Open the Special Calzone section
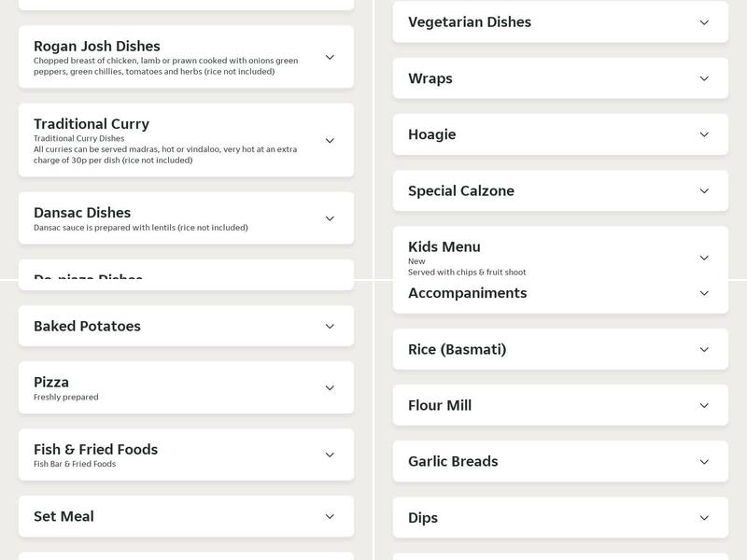Image resolution: width=747 pixels, height=560 pixels. [x=558, y=190]
